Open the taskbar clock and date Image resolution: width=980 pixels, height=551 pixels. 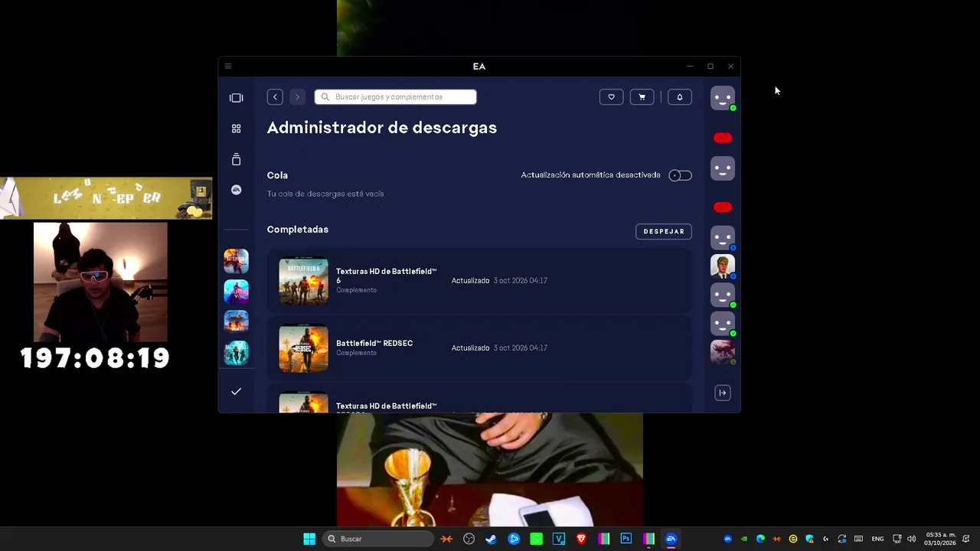[x=939, y=539]
